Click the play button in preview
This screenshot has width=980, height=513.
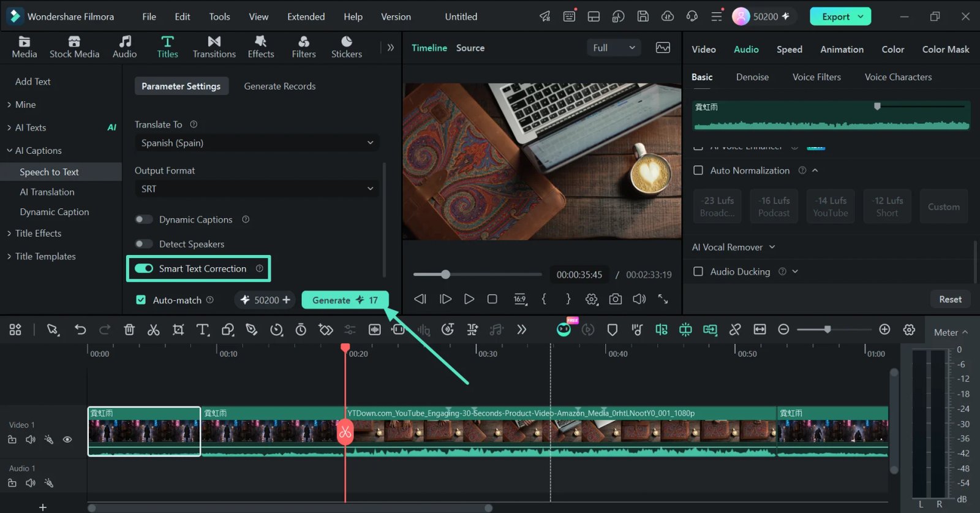coord(469,299)
